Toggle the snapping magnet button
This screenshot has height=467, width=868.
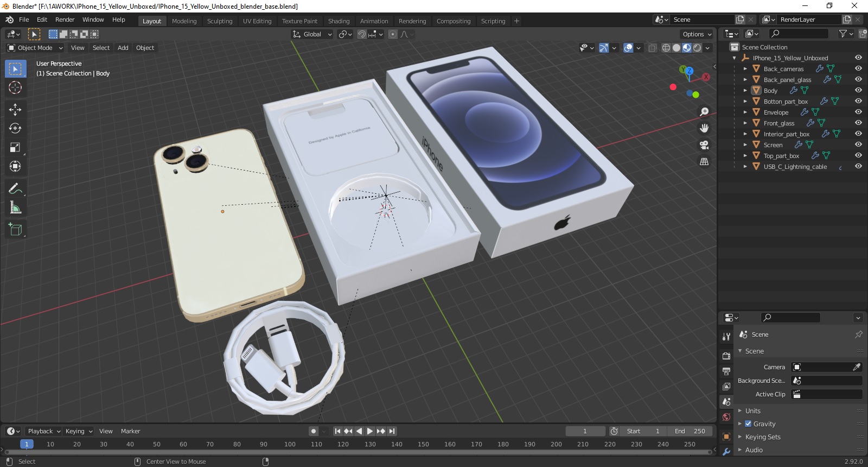362,34
